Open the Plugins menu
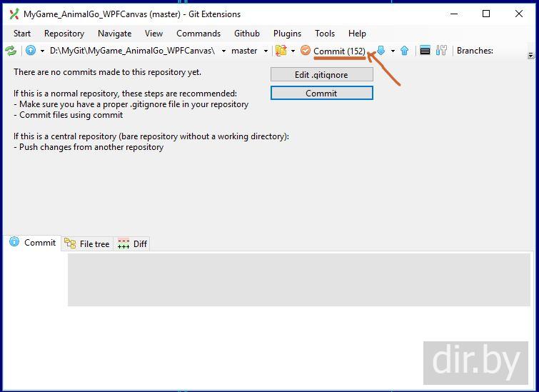539x392 pixels. [287, 34]
